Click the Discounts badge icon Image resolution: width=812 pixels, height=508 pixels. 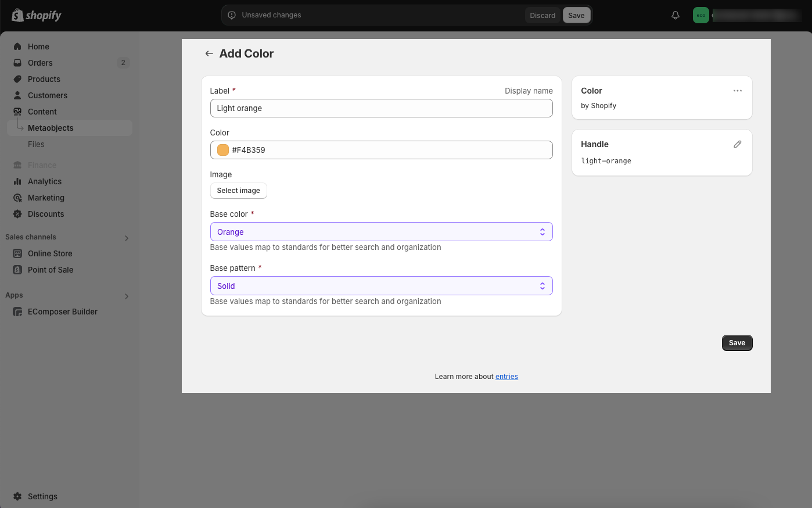coord(17,214)
